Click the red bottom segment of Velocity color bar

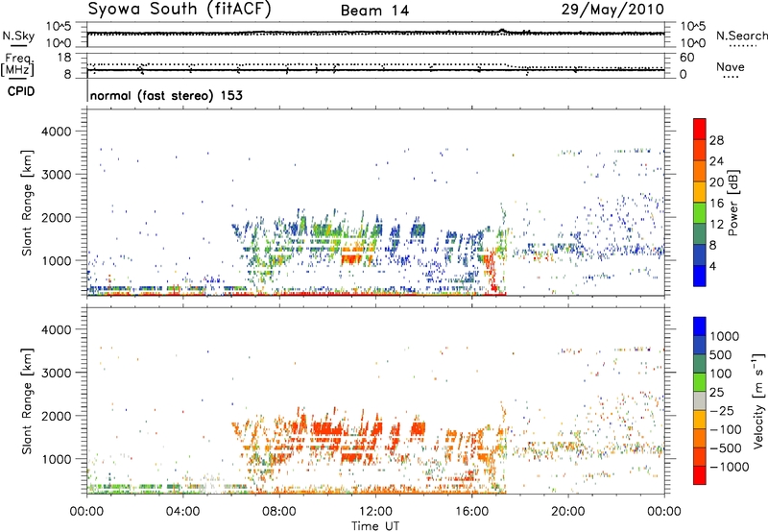pos(700,475)
